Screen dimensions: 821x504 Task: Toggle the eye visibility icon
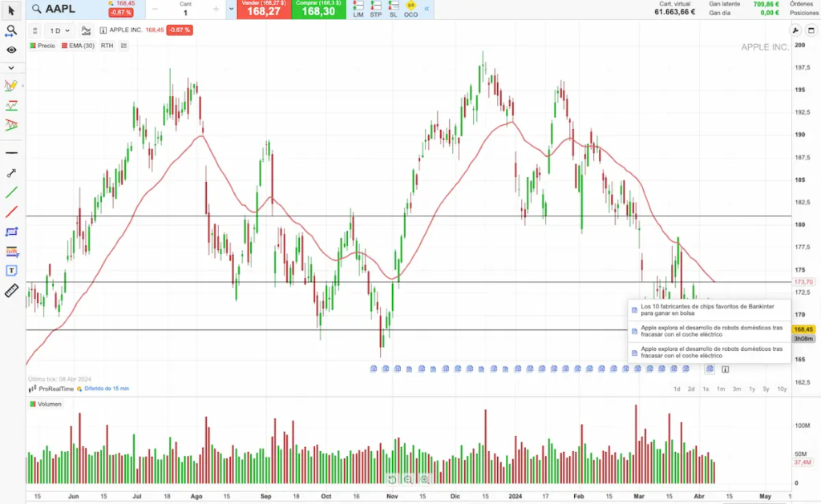click(x=11, y=50)
